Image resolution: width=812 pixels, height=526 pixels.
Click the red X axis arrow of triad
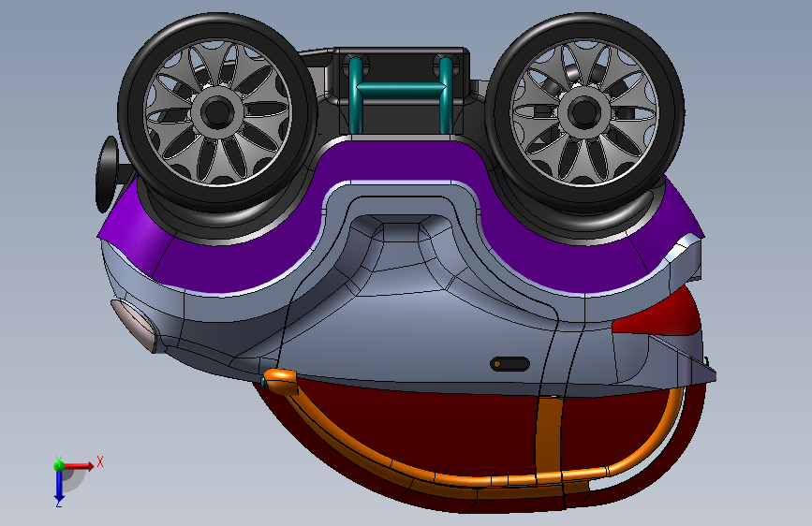point(79,466)
